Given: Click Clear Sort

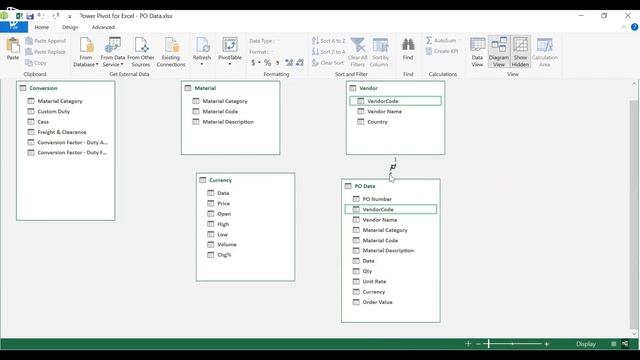Looking at the screenshot, I should (328, 63).
